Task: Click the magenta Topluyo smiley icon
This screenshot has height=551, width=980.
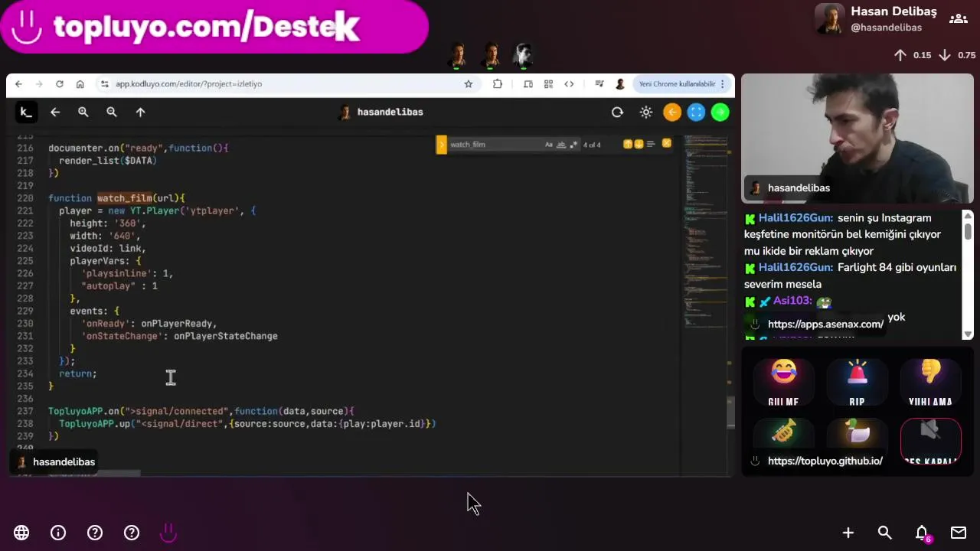Action: 168,533
